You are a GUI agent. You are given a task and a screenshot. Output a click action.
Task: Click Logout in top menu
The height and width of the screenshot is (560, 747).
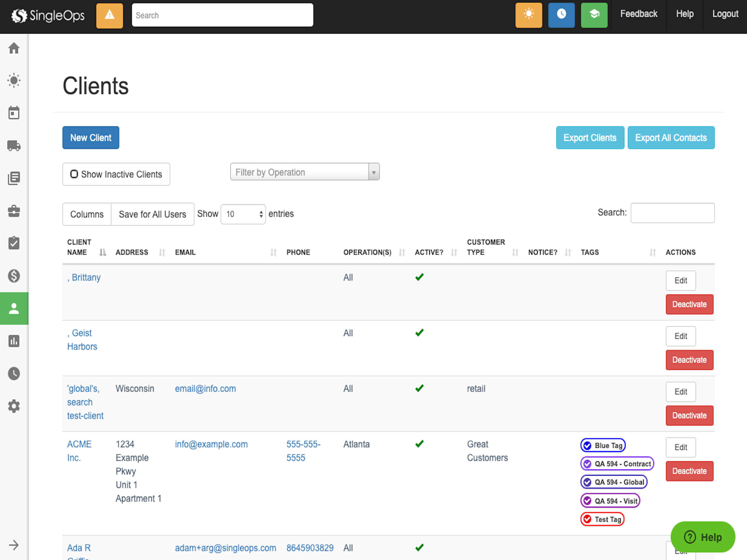(x=725, y=14)
